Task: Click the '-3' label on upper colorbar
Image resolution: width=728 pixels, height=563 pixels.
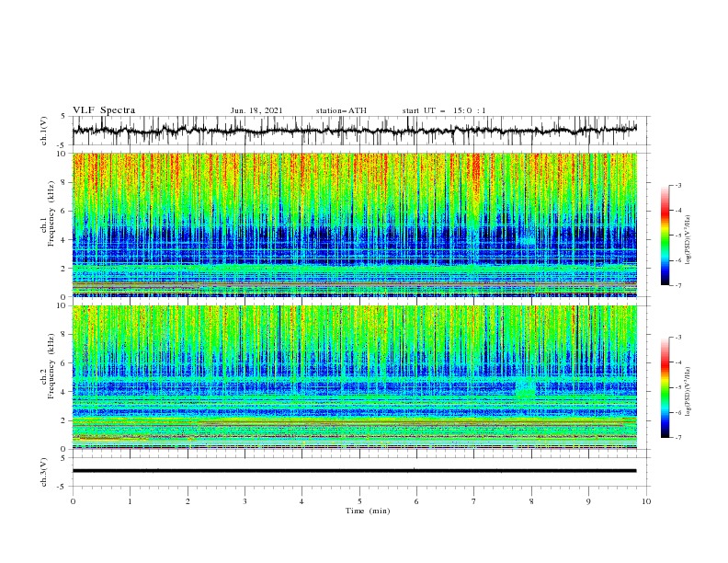Action: tap(677, 185)
